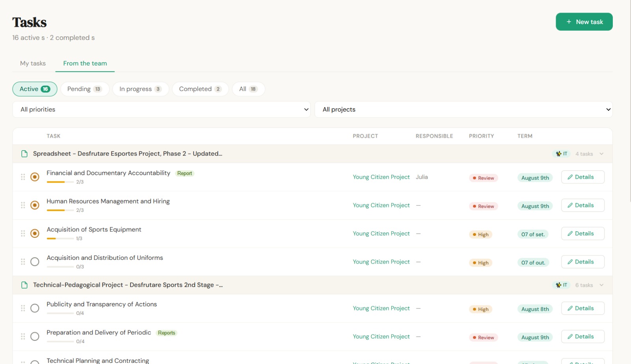Mark Preparation and Delivery of Periodic status circle
Screen dimensions: 631x364
pyautogui.click(x=35, y=336)
